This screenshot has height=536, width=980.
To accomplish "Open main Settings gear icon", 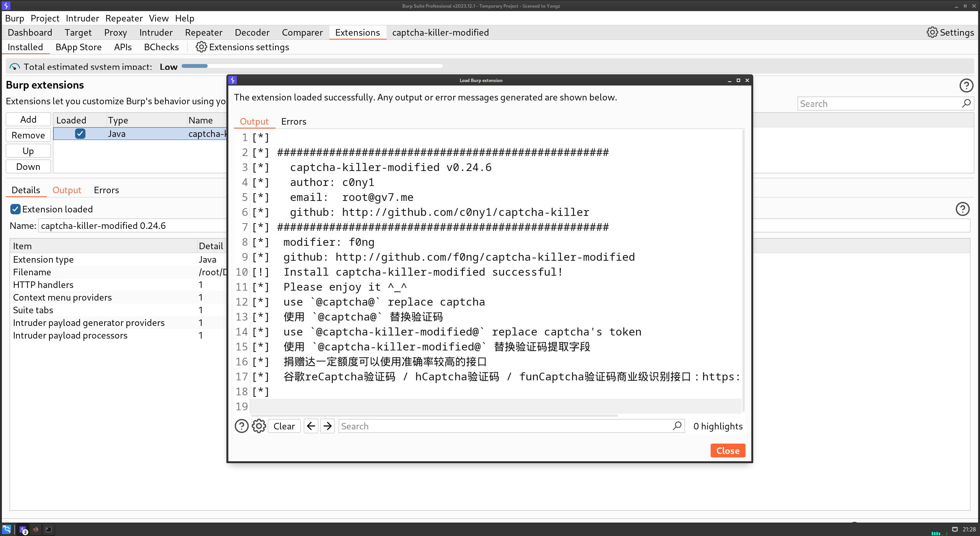I will pos(932,33).
